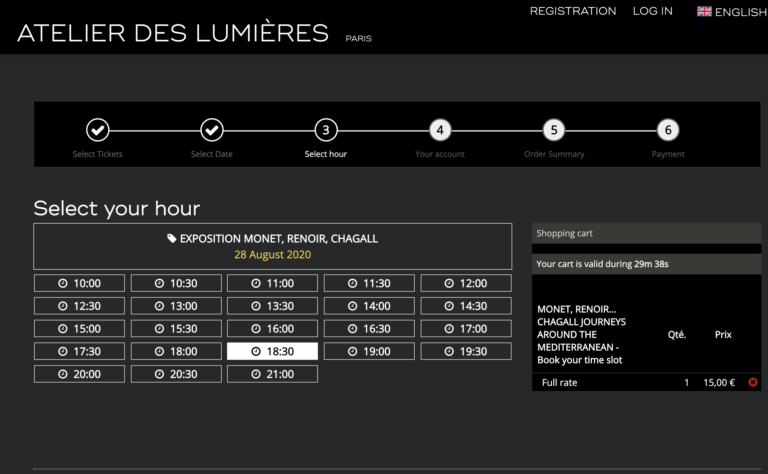The height and width of the screenshot is (474, 768).
Task: Select the 21:00 evening slot
Action: (x=272, y=374)
